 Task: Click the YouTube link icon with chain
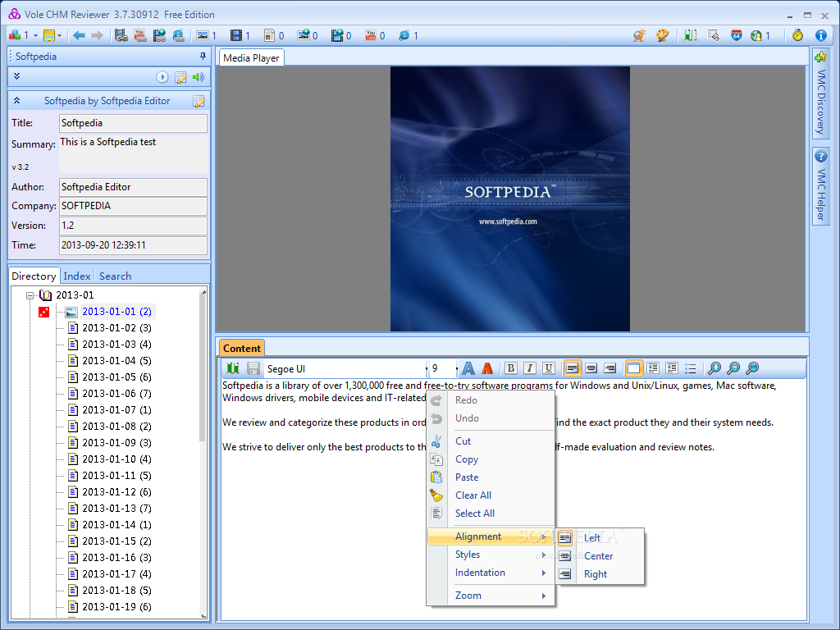(x=139, y=35)
